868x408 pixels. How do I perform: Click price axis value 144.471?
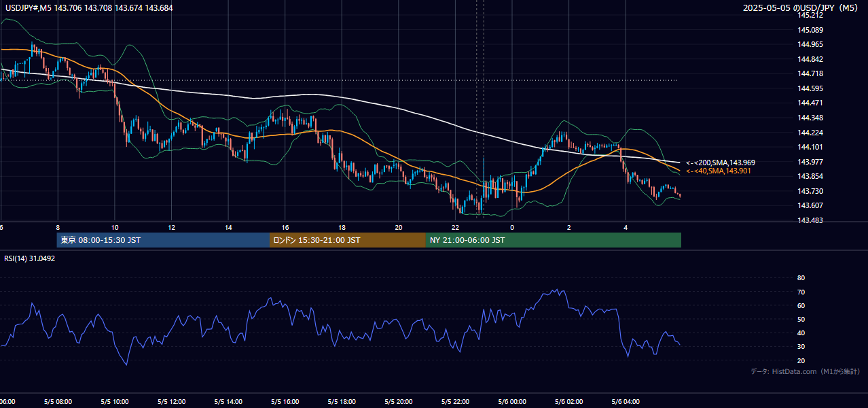pyautogui.click(x=810, y=103)
